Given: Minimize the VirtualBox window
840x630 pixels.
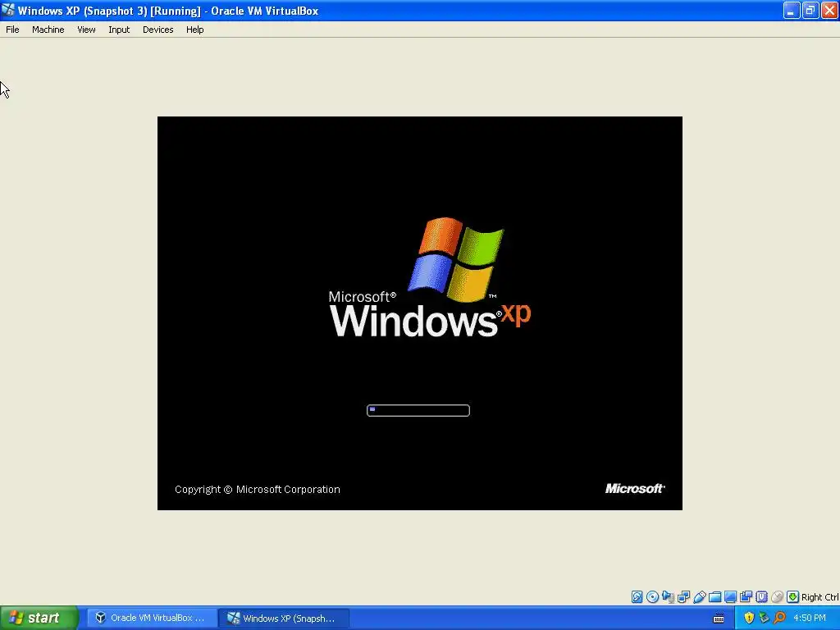Looking at the screenshot, I should (792, 10).
